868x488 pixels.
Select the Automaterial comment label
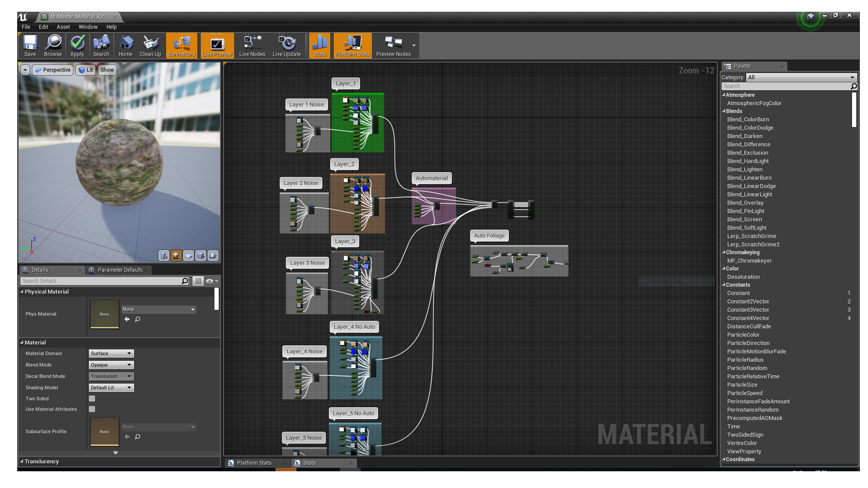coord(432,178)
